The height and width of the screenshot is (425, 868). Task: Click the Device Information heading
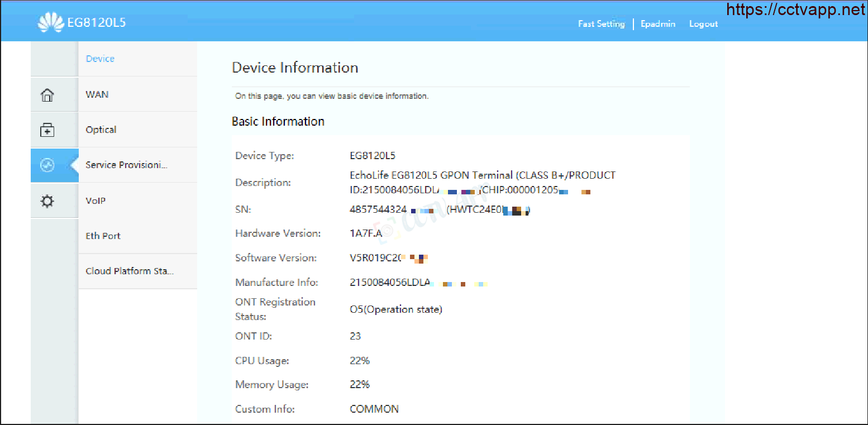tap(295, 68)
